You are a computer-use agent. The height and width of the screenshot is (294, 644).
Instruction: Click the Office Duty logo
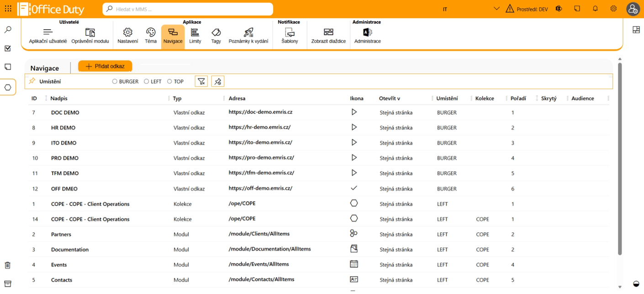point(51,9)
